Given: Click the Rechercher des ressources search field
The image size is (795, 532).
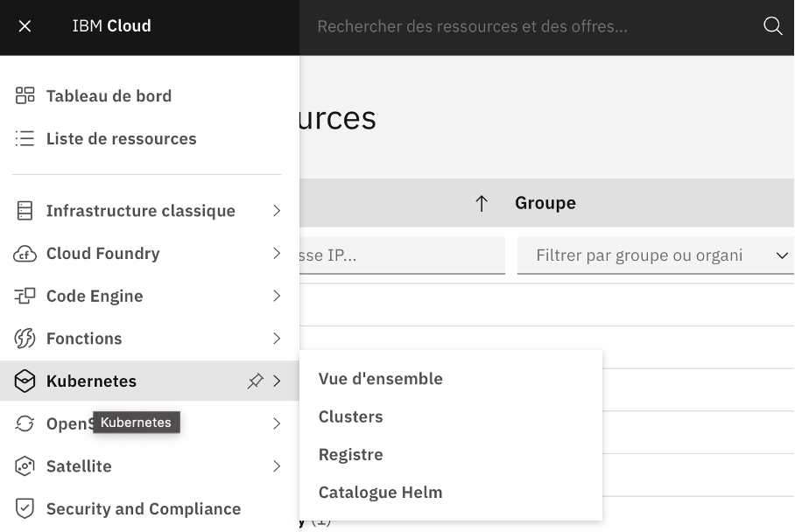Looking at the screenshot, I should pos(525,27).
